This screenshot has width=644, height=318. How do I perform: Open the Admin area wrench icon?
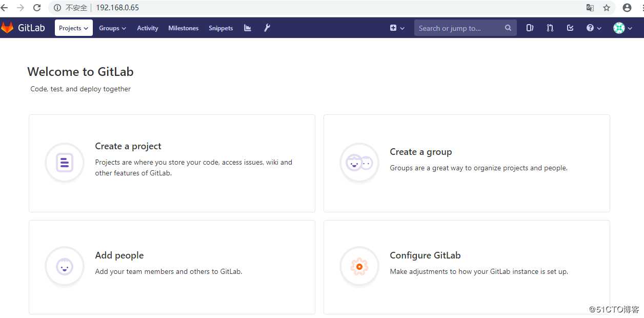click(267, 28)
